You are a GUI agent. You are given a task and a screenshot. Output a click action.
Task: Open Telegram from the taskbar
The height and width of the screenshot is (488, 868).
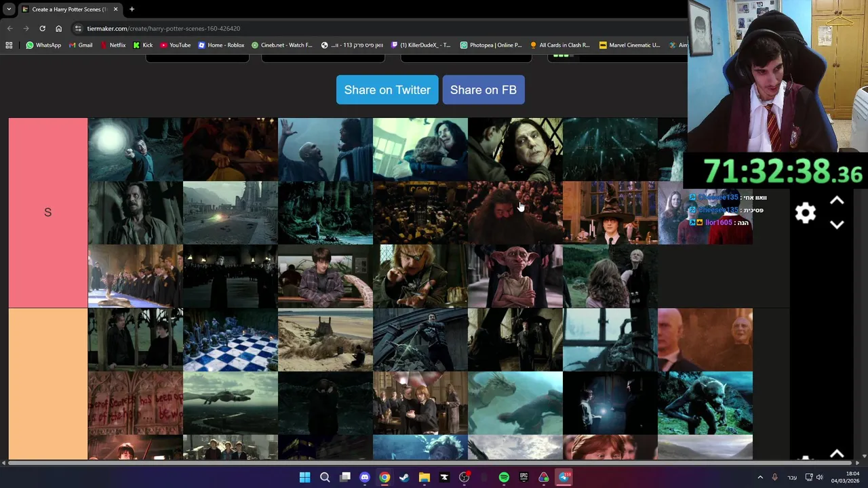pyautogui.click(x=564, y=477)
